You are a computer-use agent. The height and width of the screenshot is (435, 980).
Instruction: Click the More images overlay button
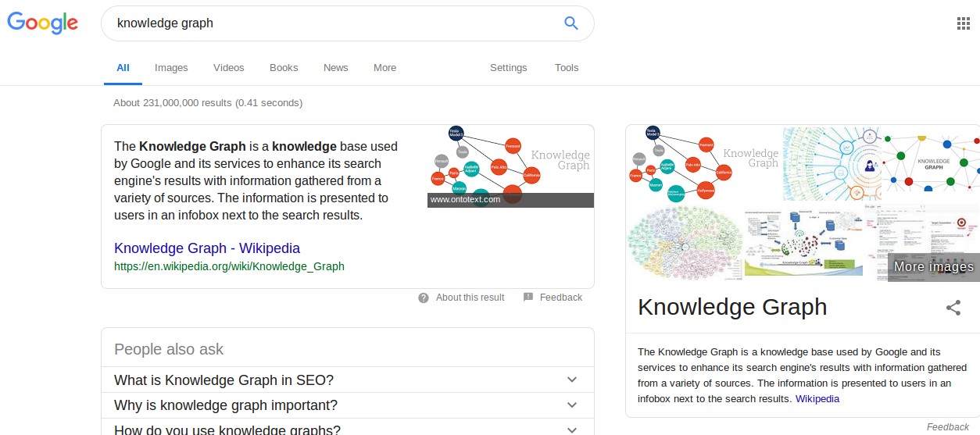point(934,266)
